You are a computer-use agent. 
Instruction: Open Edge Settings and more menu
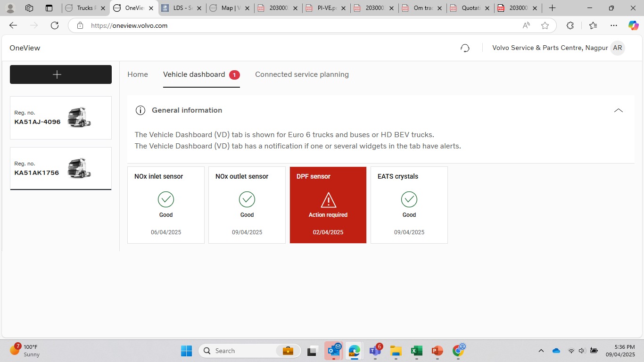613,25
